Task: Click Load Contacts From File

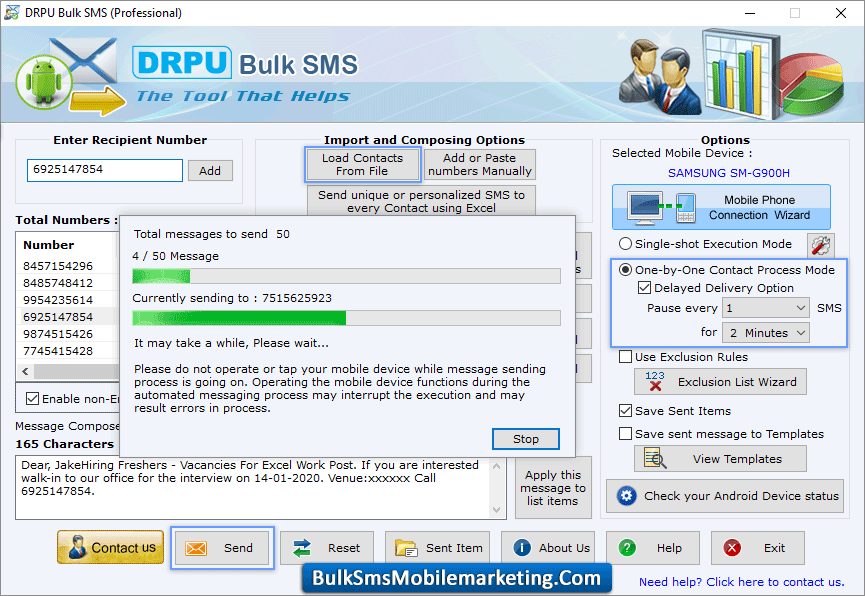Action: click(362, 164)
